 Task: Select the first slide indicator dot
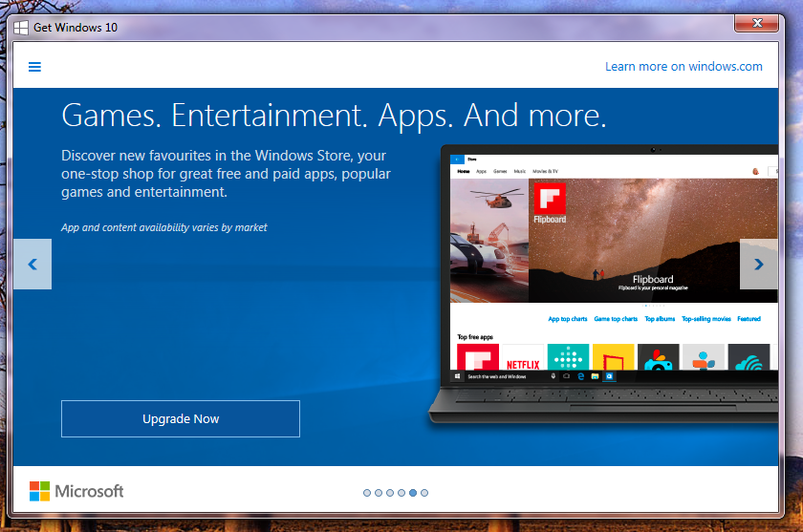click(x=367, y=493)
